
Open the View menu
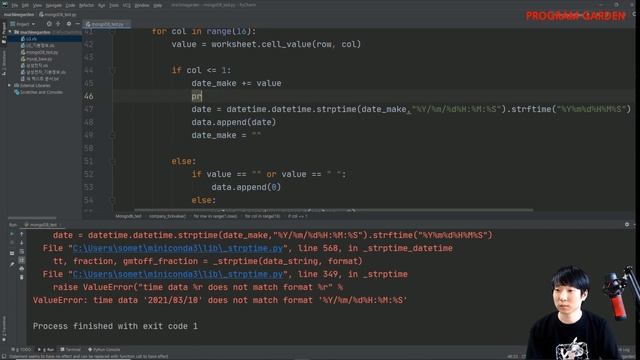pyautogui.click(x=37, y=6)
